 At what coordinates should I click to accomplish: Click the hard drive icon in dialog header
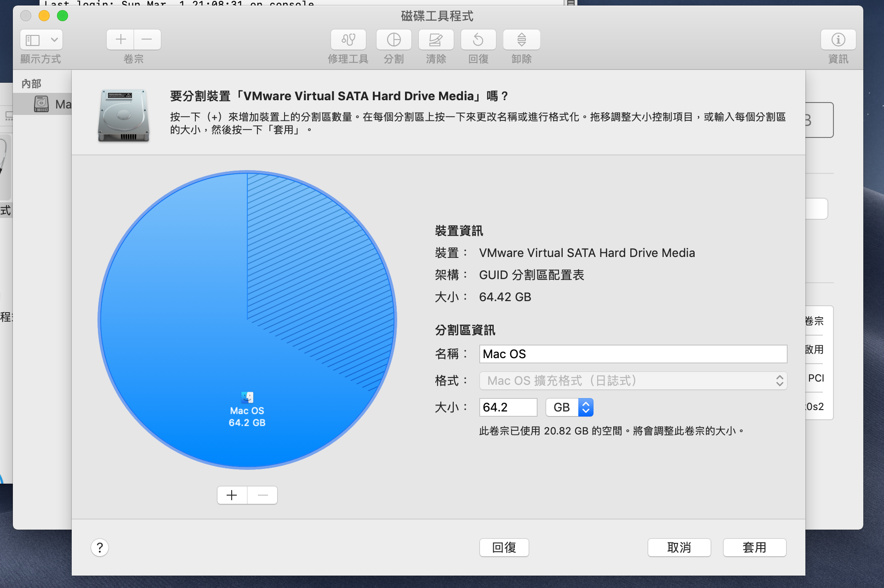(x=124, y=115)
